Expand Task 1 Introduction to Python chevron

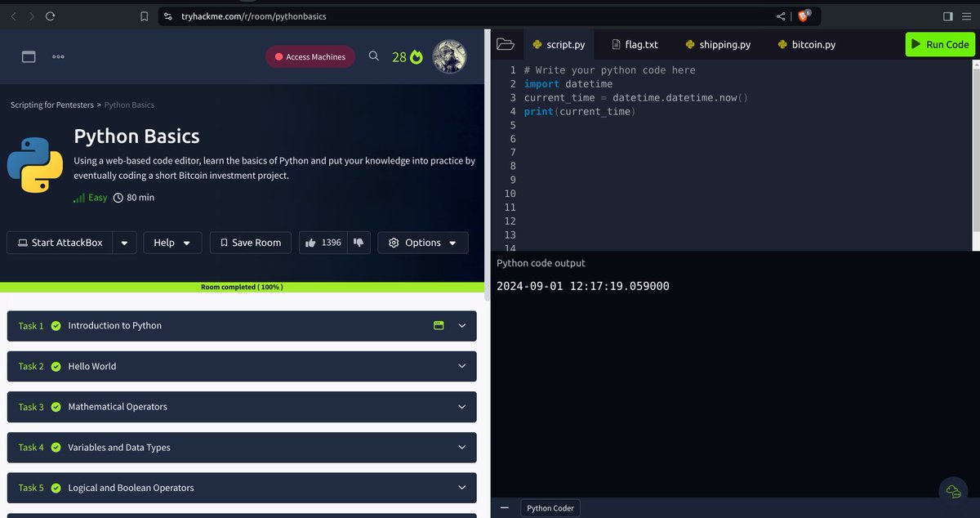[462, 325]
